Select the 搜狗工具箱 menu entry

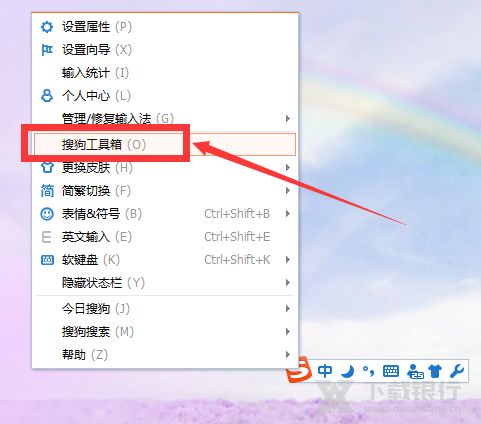tap(165, 144)
